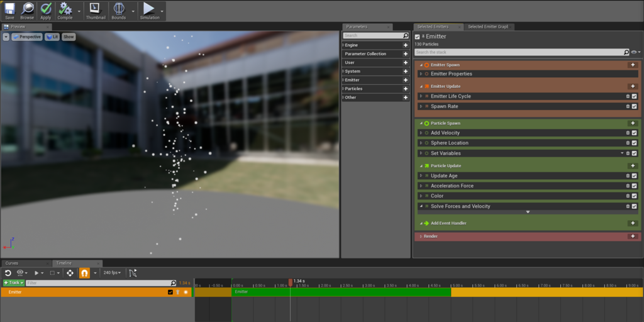Viewport: 644px width, 322px height.
Task: Disable the Spawn Rate module checkbox
Action: point(634,106)
